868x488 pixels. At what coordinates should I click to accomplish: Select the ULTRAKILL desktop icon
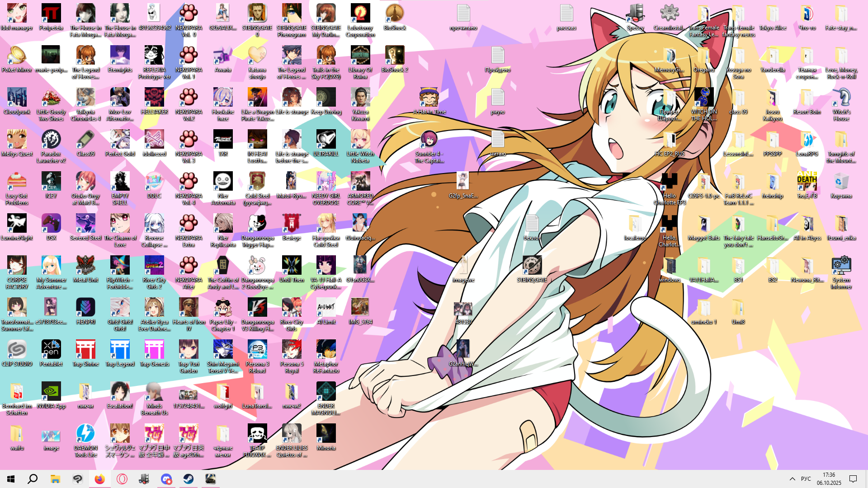tap(325, 140)
